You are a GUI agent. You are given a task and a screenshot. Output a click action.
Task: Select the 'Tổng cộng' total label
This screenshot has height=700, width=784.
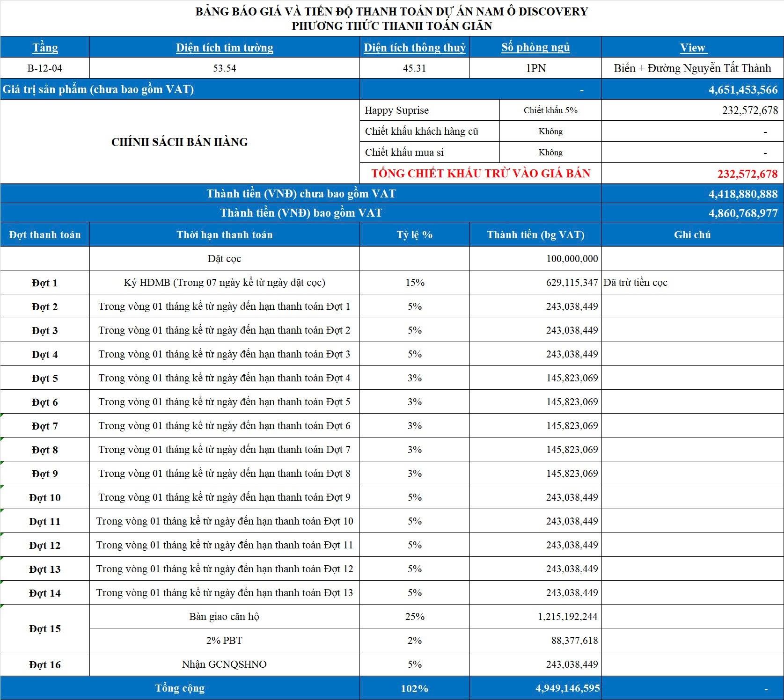click(180, 688)
